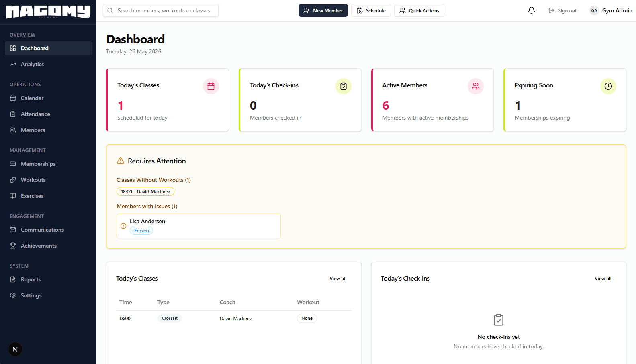Open the notifications bell
This screenshot has height=364, width=636.
[x=532, y=10]
